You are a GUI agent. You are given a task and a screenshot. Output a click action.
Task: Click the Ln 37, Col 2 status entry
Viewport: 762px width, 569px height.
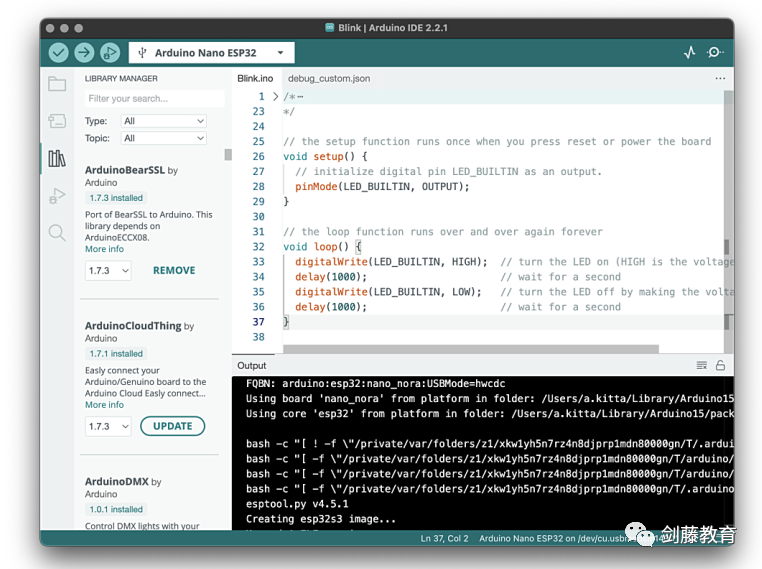pos(444,538)
